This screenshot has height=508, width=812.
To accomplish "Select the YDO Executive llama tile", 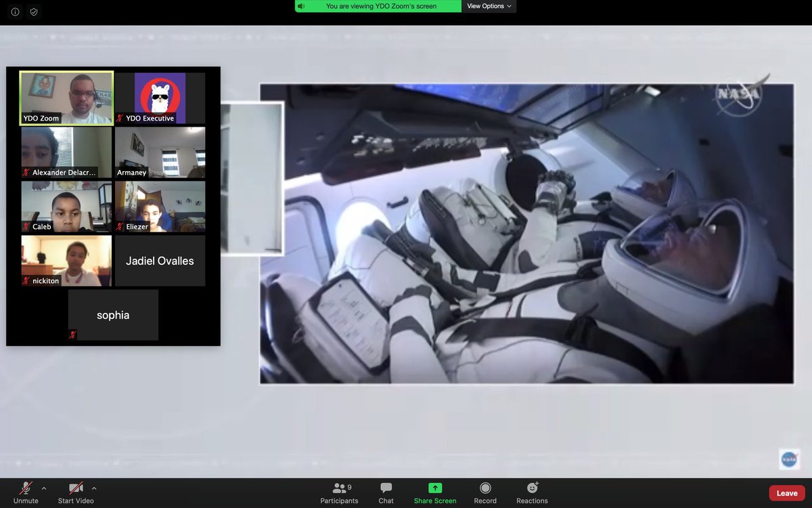I will pyautogui.click(x=160, y=98).
